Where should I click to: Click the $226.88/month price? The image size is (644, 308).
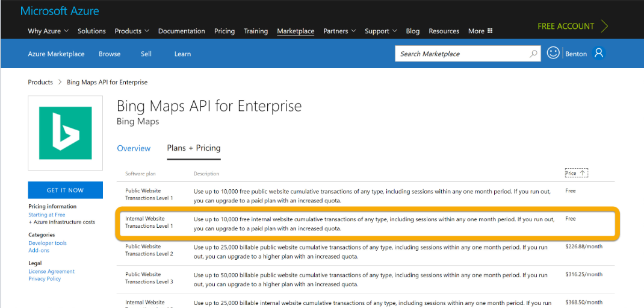pyautogui.click(x=584, y=247)
